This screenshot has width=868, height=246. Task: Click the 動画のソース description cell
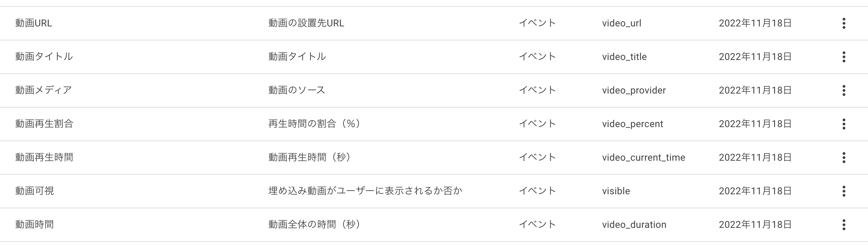(x=297, y=90)
